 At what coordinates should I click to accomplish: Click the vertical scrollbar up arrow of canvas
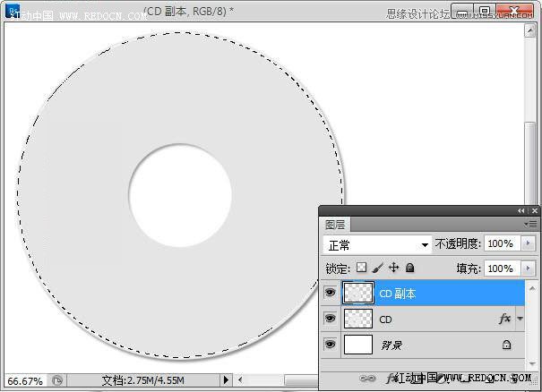pos(529,30)
